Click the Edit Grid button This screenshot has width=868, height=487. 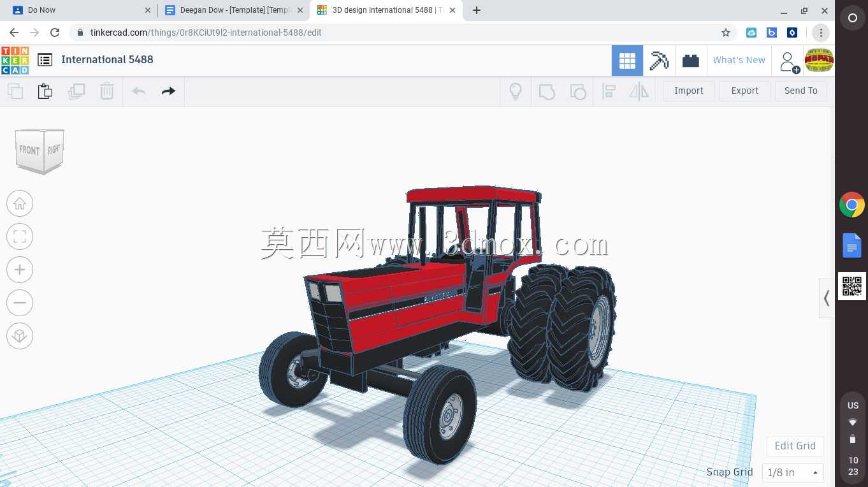coord(795,446)
